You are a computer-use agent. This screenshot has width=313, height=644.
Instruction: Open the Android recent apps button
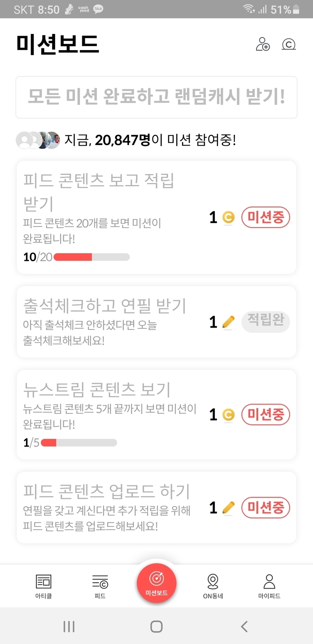[x=69, y=626]
